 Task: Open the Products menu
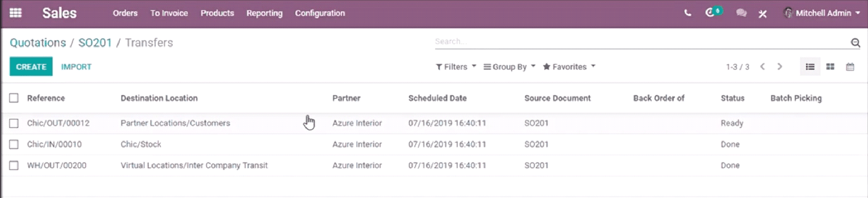coord(218,13)
